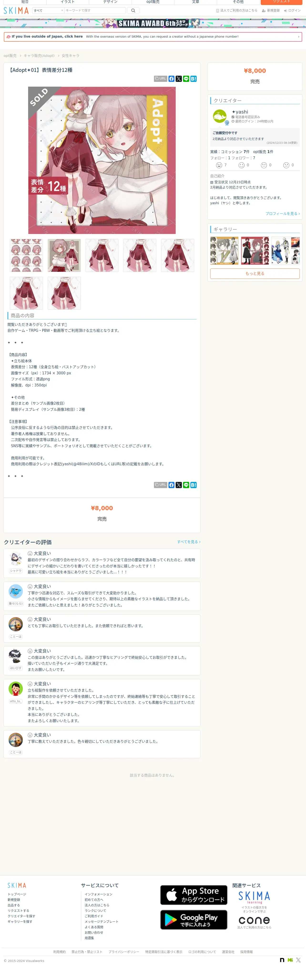Open 法人でご利用の方はこちら link in the header
Image resolution: width=306 pixels, height=980 pixels.
click(x=237, y=11)
